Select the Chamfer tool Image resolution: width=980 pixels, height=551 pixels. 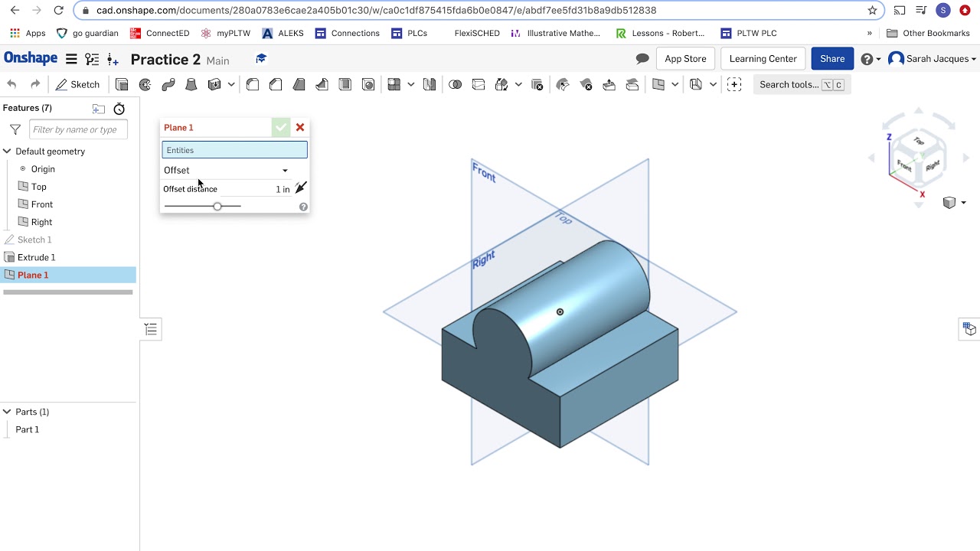pos(276,85)
